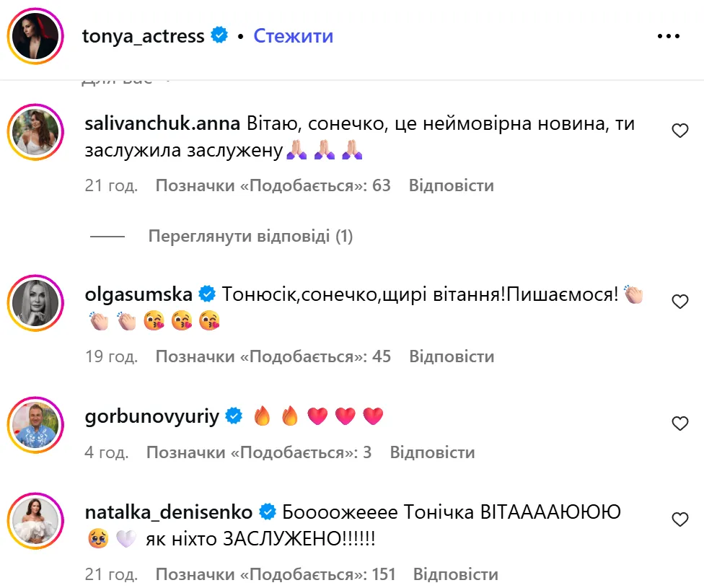Reply to salivanchuk.anna's comment

pyautogui.click(x=451, y=185)
